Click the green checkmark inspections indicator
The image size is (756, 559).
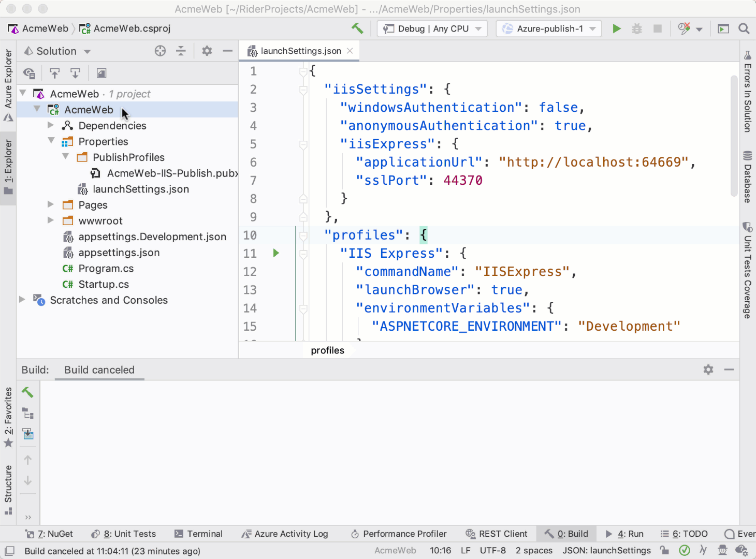684,550
